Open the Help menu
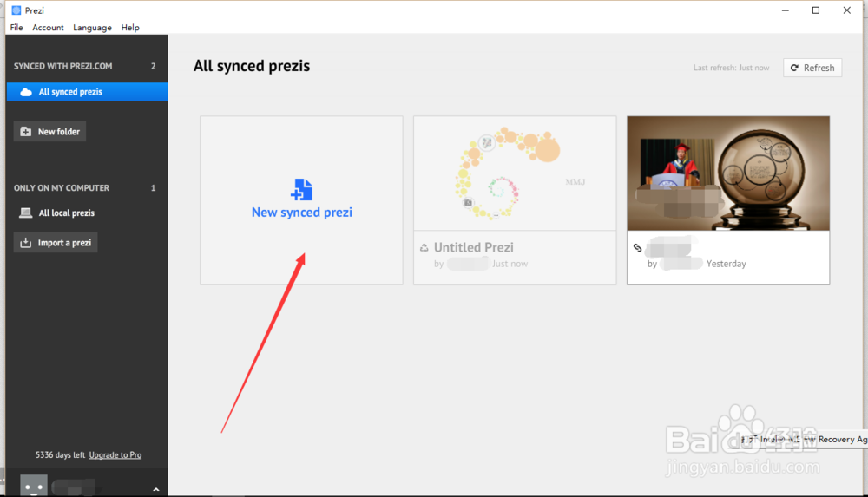The height and width of the screenshot is (497, 868). coord(130,28)
